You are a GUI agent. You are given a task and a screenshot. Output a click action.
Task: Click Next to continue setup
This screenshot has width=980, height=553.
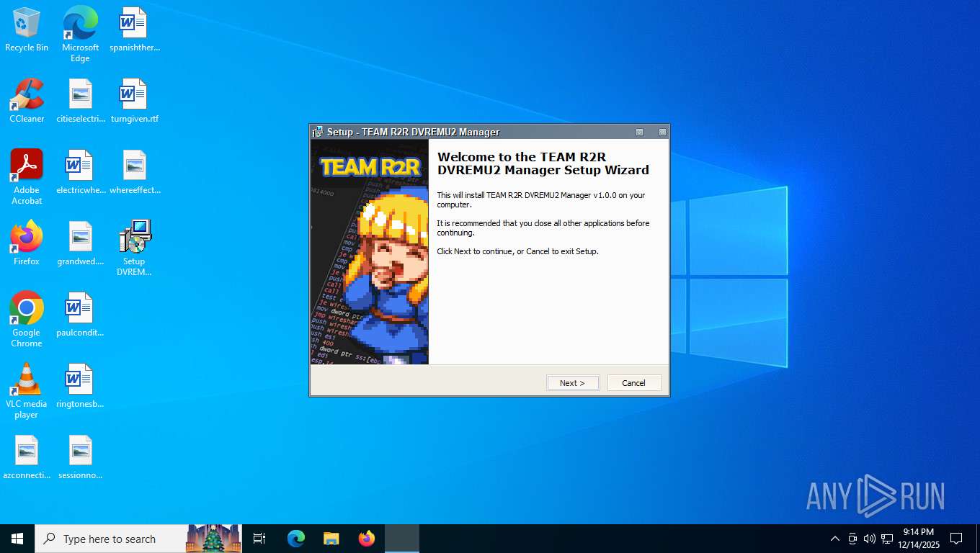coord(573,383)
